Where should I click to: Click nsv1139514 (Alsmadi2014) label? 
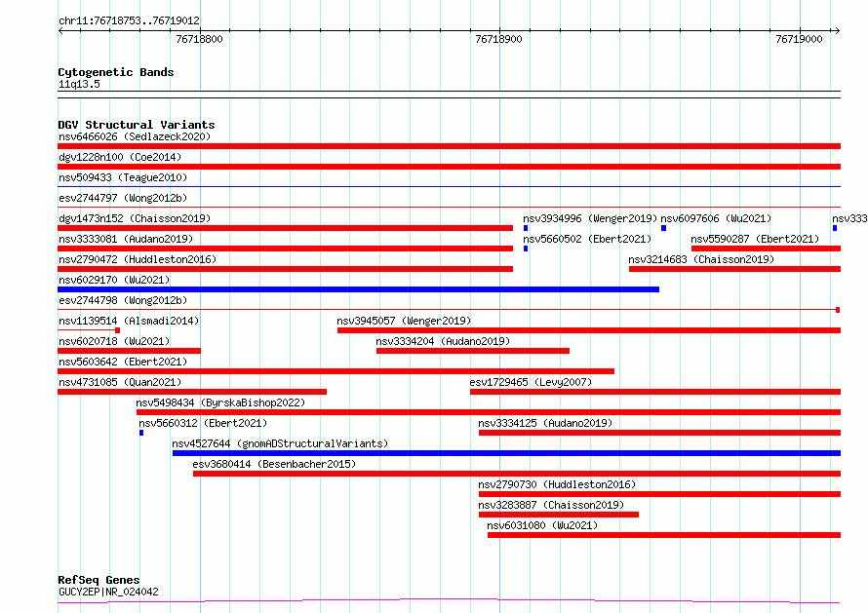coord(129,321)
